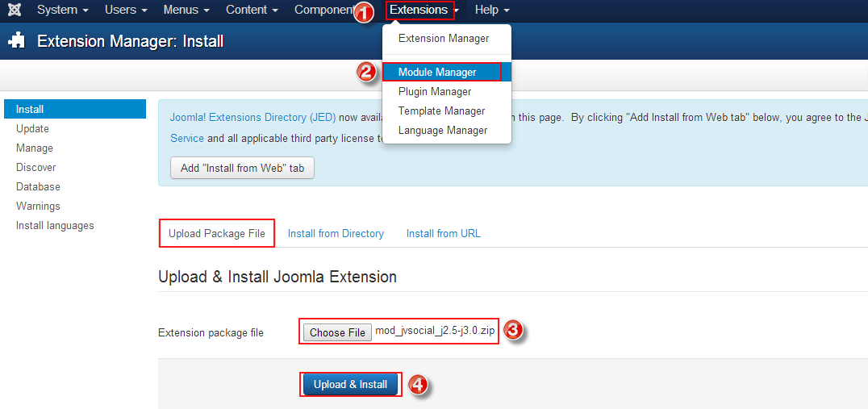Viewport: 868px width, 409px height.
Task: Switch to the Upload Package File tab
Action: coord(217,234)
